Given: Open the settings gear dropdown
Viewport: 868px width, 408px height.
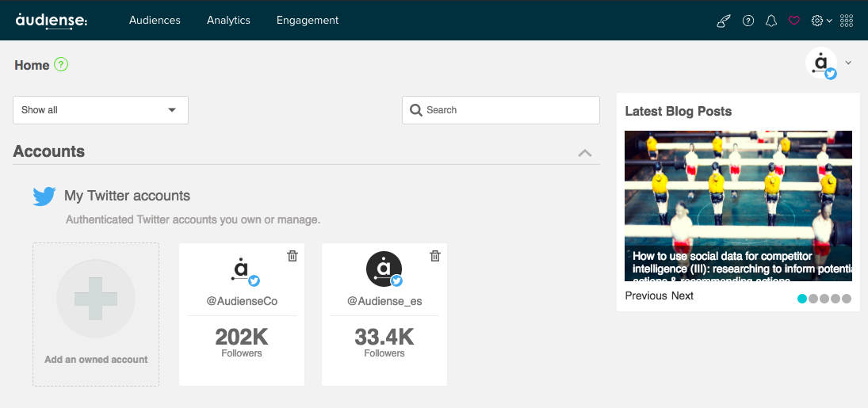Looking at the screenshot, I should (x=821, y=21).
